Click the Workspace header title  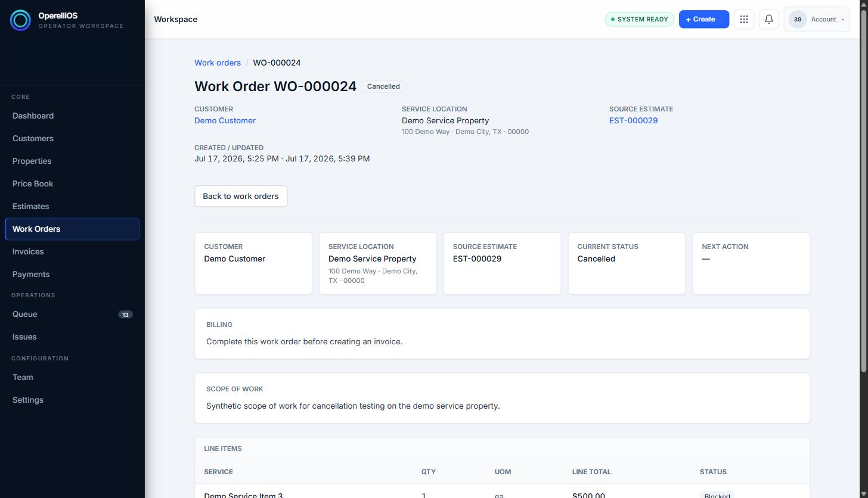(175, 19)
